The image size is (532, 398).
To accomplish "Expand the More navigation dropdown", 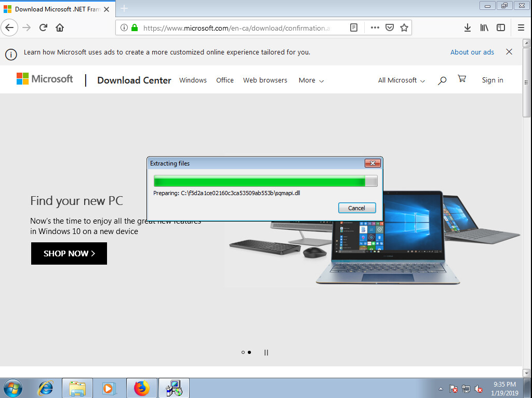I will click(x=311, y=80).
